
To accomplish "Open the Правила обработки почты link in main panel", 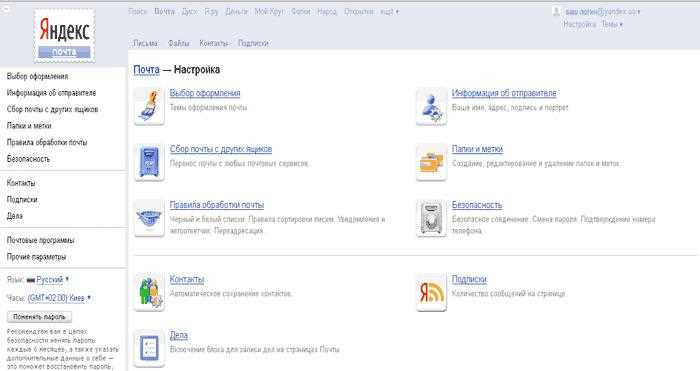I will click(217, 205).
